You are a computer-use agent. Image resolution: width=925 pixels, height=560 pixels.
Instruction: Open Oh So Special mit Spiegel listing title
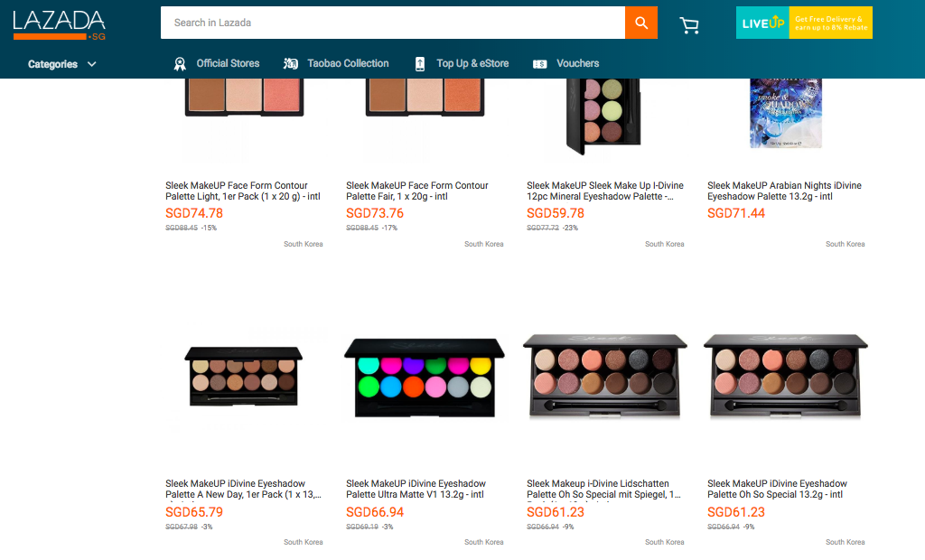tap(603, 489)
